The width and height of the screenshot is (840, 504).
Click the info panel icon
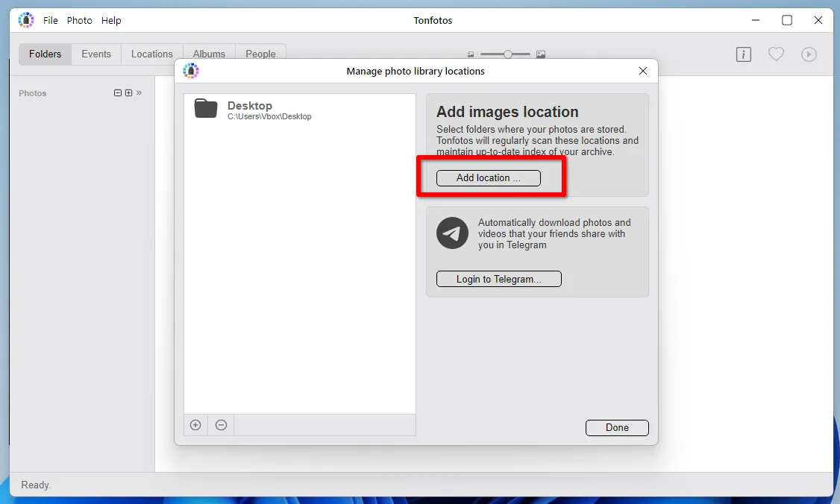pos(743,54)
